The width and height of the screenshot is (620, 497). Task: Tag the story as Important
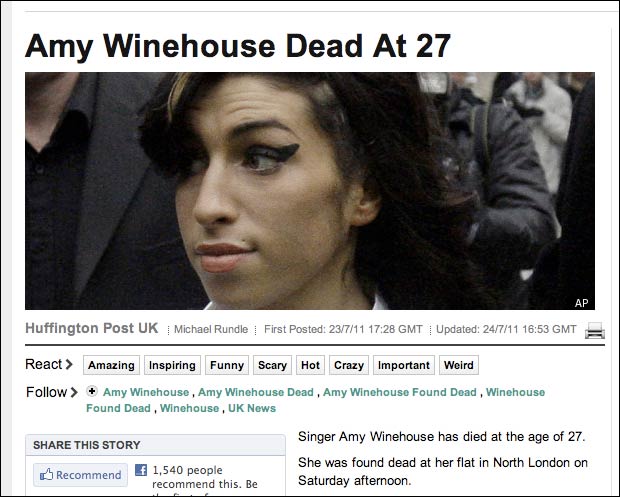(404, 365)
